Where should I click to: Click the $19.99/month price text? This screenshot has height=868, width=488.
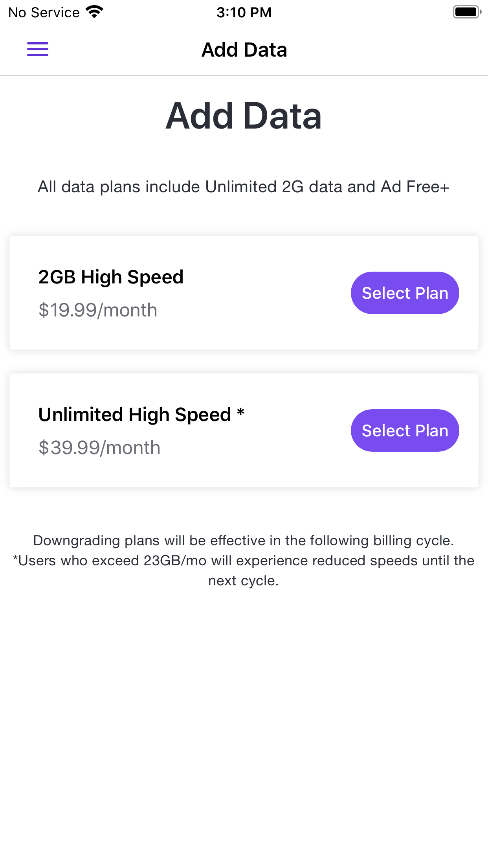(98, 310)
